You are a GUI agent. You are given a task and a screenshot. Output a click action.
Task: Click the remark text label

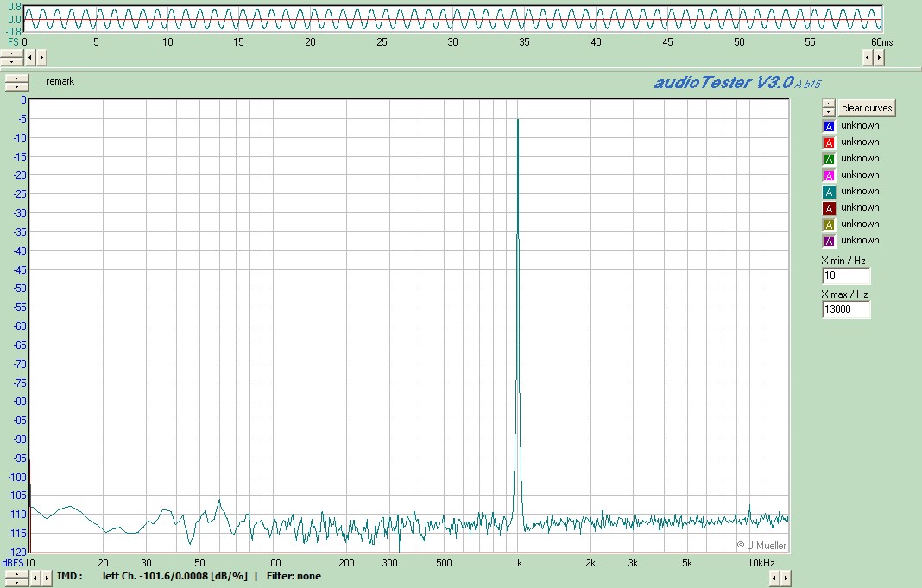60,81
